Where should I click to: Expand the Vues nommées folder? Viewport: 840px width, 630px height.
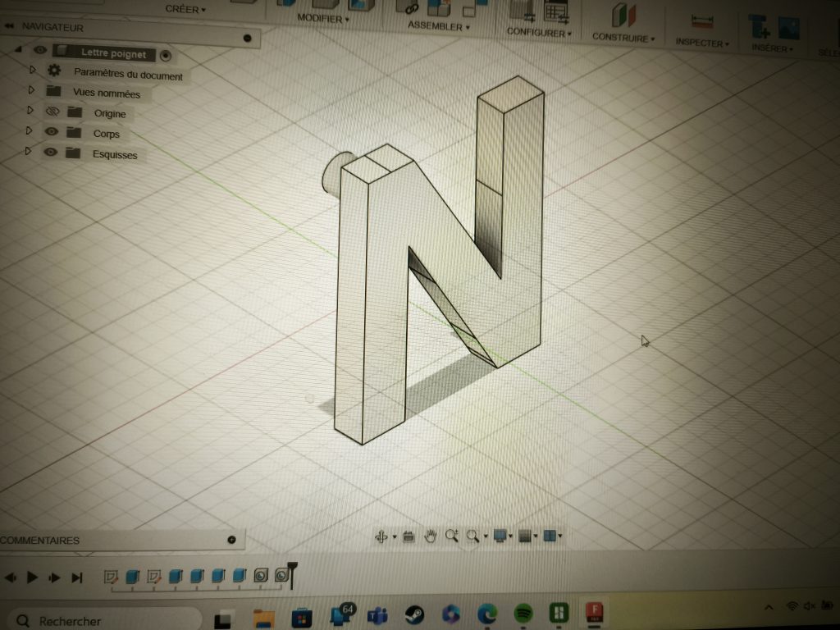31,90
